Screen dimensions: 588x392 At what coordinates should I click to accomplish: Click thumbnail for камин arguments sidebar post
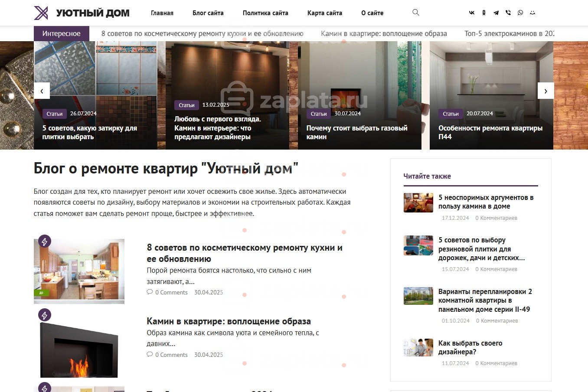pyautogui.click(x=418, y=203)
